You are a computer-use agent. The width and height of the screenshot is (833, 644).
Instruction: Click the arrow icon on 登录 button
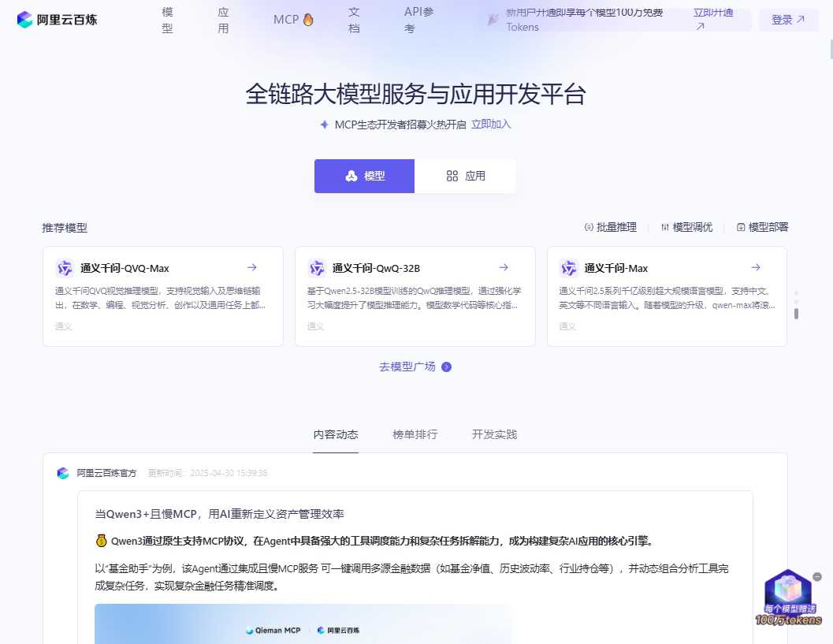tap(801, 19)
